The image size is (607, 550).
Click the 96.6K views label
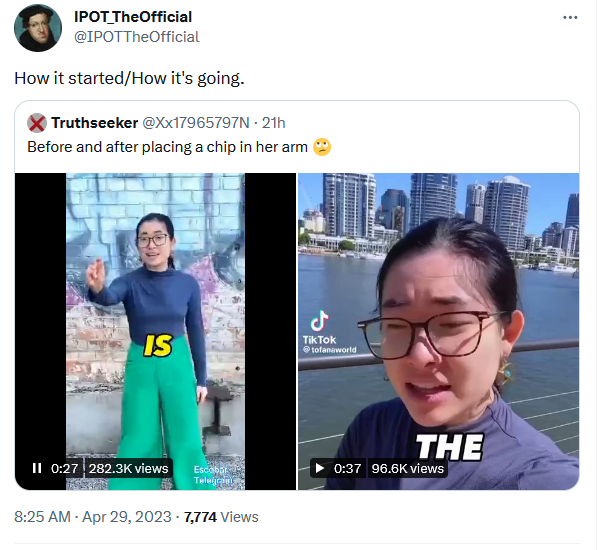pyautogui.click(x=408, y=468)
